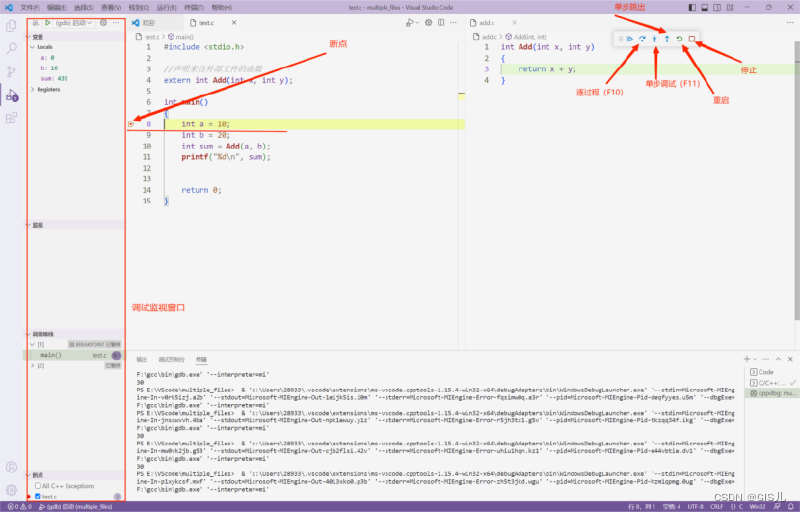Switch to the Welcome editor tab

(155, 22)
